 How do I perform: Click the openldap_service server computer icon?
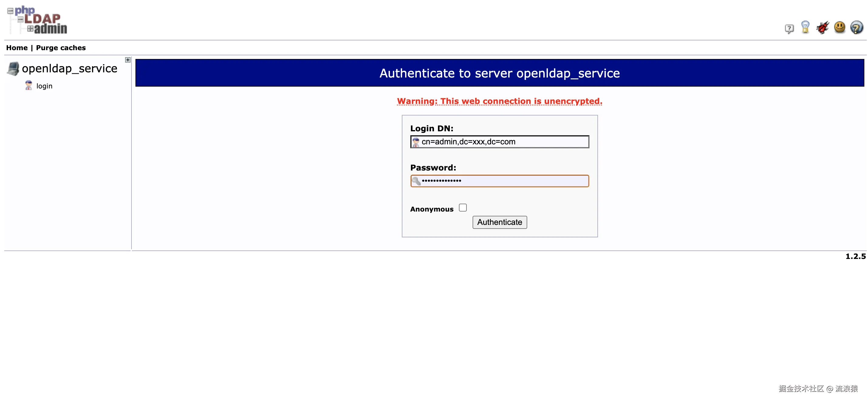point(13,69)
